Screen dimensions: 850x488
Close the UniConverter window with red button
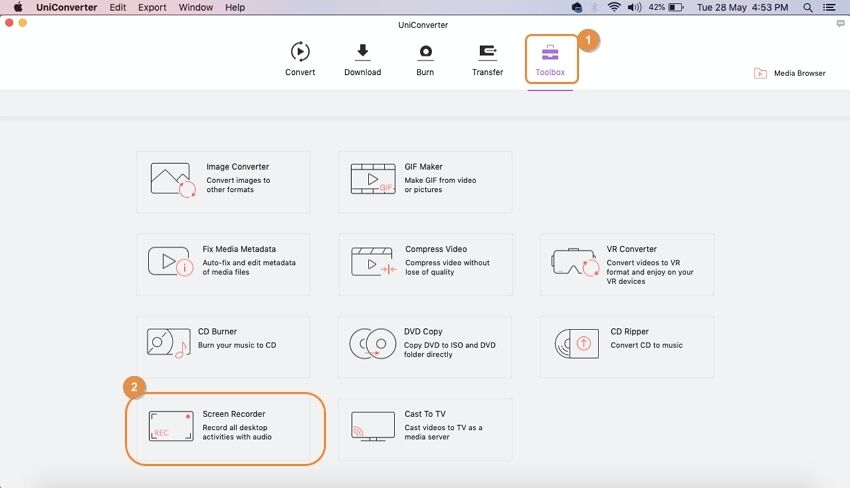coord(9,23)
